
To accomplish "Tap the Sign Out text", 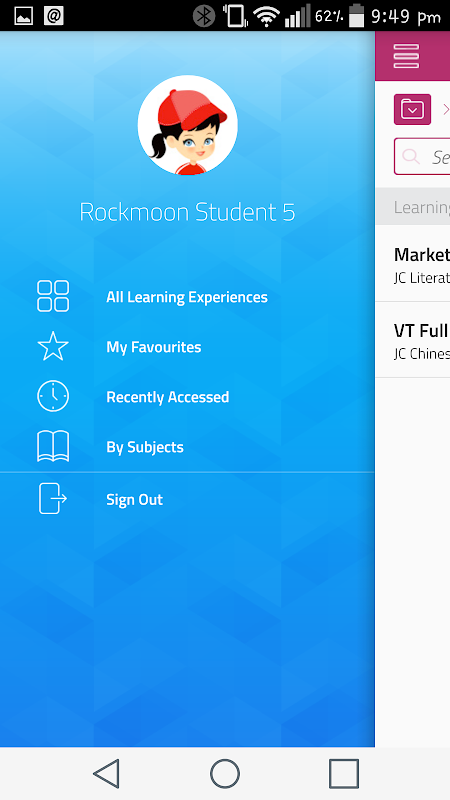I will coord(135,499).
